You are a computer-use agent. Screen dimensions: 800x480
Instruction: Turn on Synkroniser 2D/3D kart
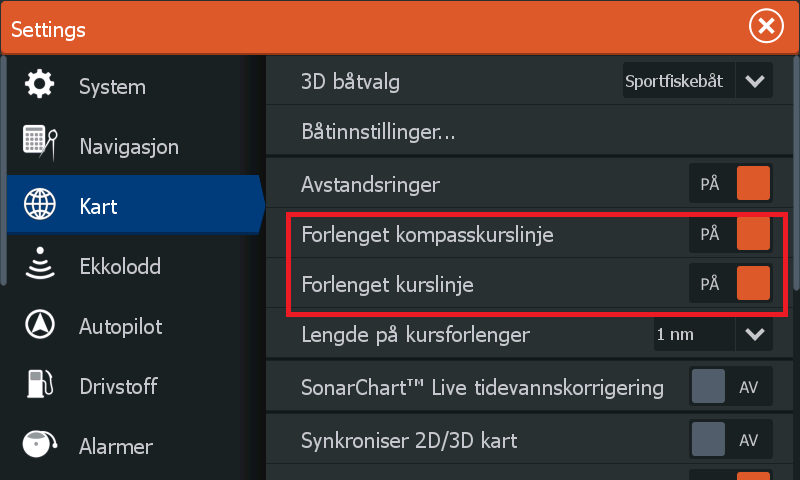[731, 439]
